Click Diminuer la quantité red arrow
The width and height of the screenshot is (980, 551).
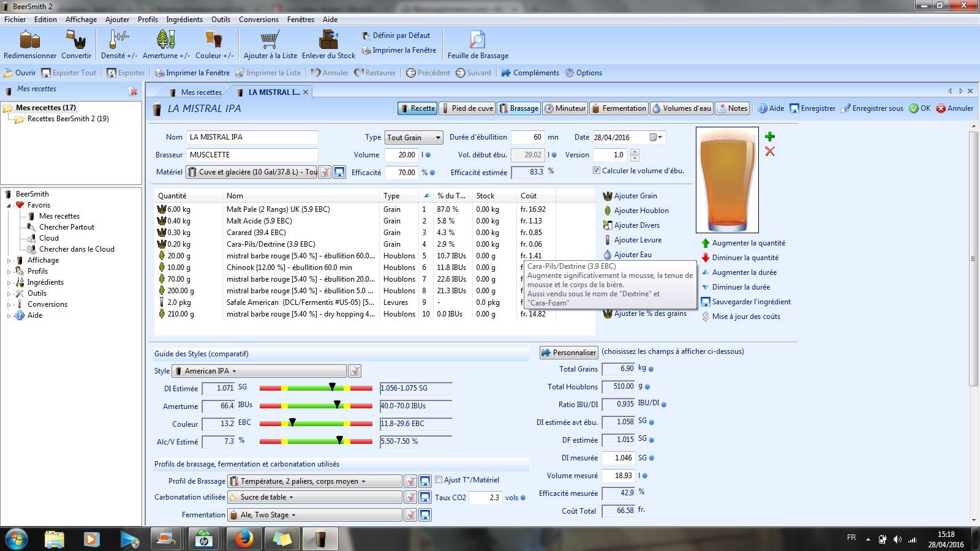pos(740,258)
